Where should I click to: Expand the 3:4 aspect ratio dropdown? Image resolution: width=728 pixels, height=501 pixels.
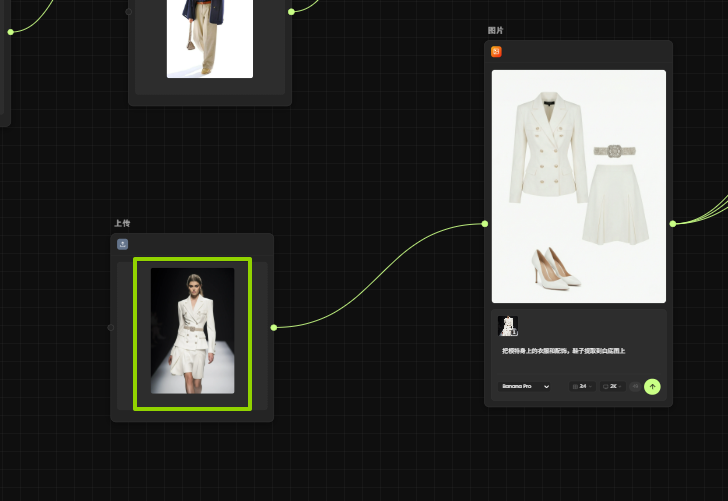(x=582, y=386)
